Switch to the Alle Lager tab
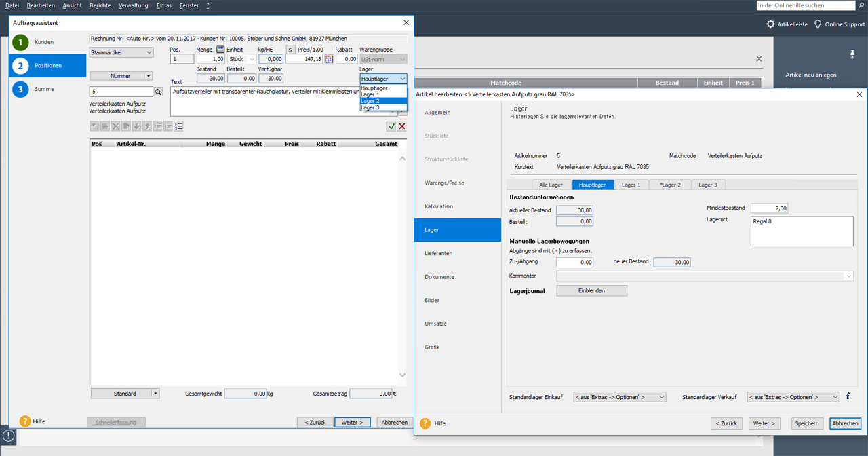This screenshot has height=456, width=868. pos(551,185)
